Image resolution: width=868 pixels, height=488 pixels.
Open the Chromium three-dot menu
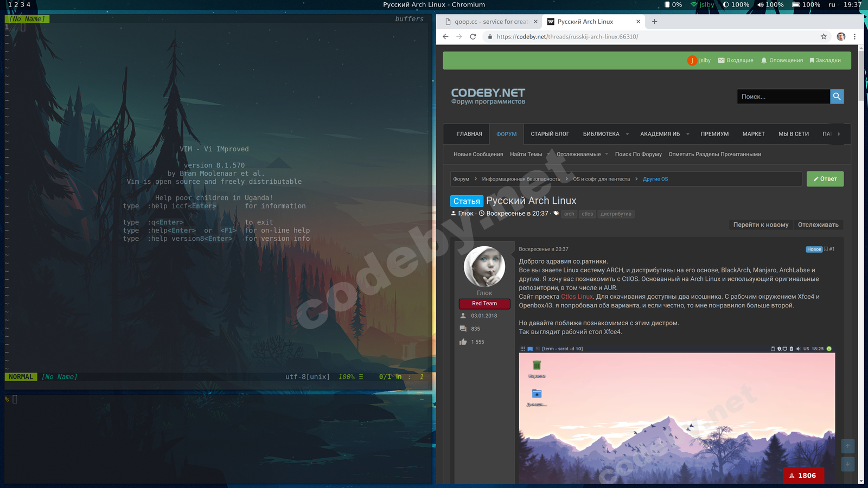point(854,36)
